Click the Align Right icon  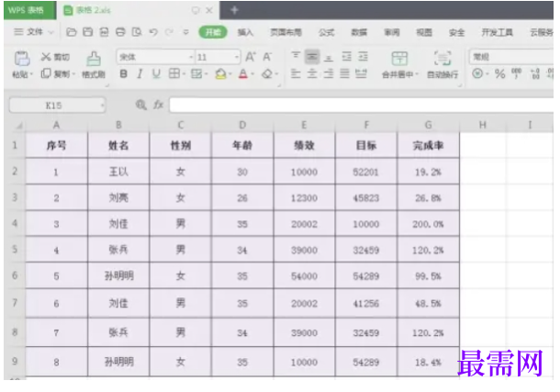point(329,73)
